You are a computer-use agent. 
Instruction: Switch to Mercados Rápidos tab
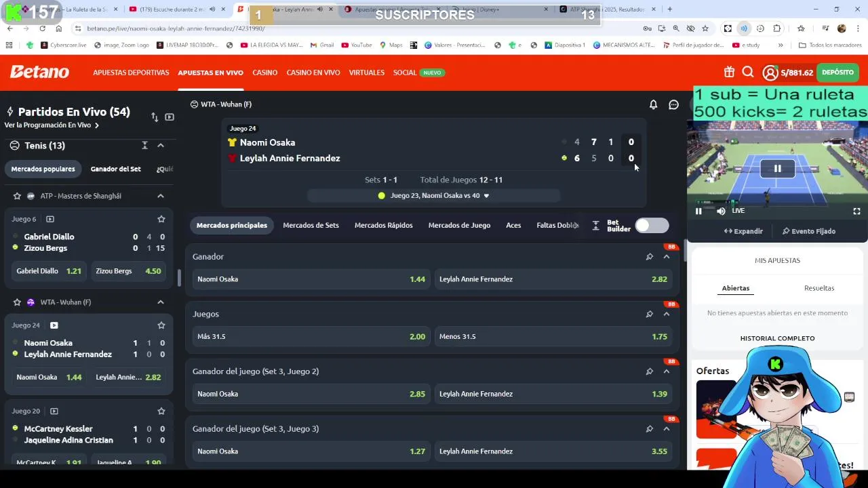(x=384, y=226)
